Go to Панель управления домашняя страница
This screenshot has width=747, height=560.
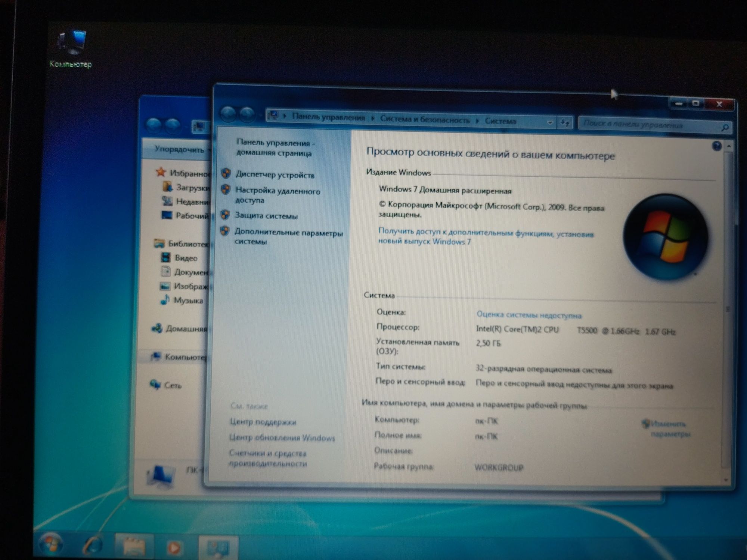pos(275,148)
